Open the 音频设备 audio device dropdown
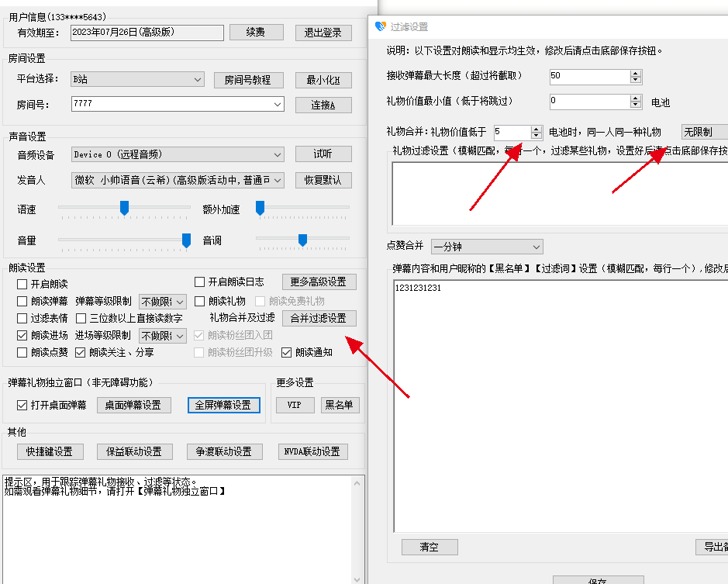The height and width of the screenshot is (584, 728). [178, 154]
